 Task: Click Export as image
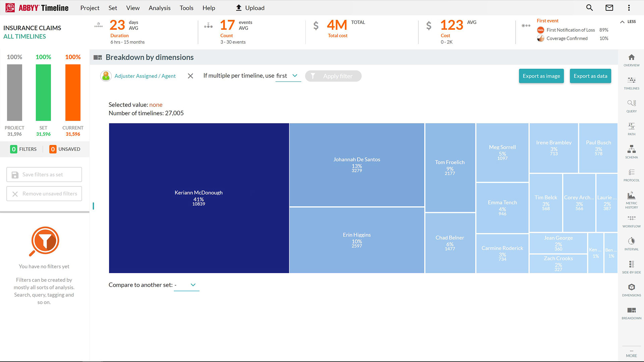click(541, 76)
